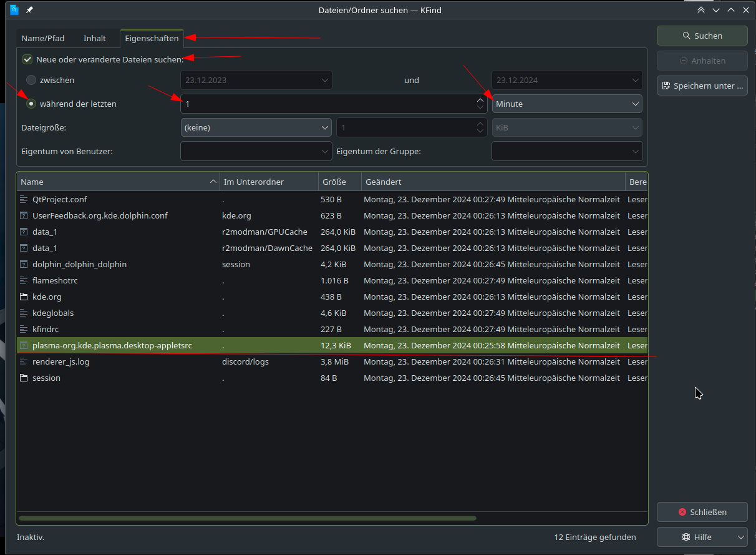756x555 pixels.
Task: Click the 'r2modman/GPUCache' subfolder cell
Action: tap(264, 232)
